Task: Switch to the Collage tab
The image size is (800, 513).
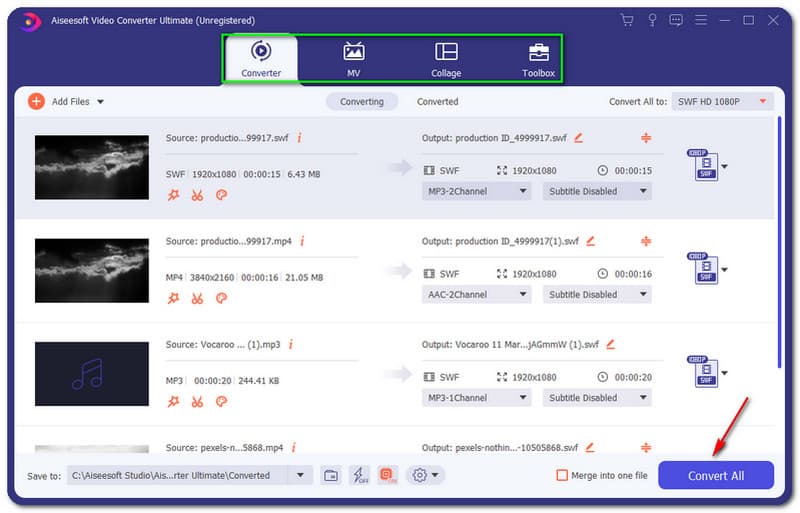Action: 446,59
